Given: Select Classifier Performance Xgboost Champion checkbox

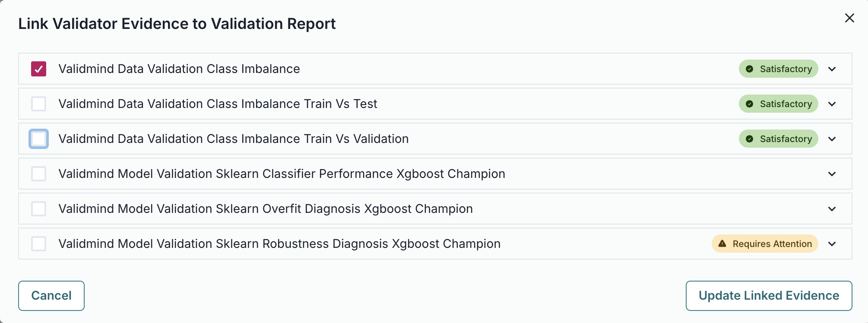Looking at the screenshot, I should [39, 174].
